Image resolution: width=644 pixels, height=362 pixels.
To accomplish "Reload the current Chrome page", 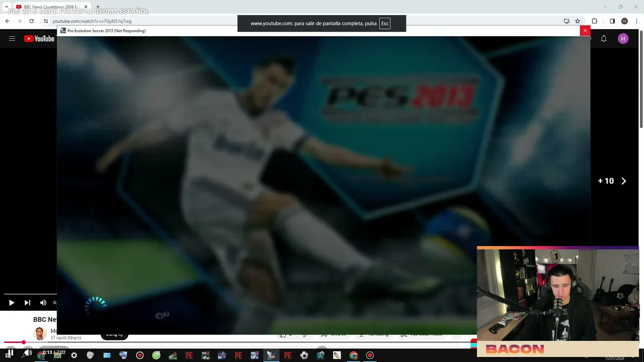I will [x=31, y=21].
